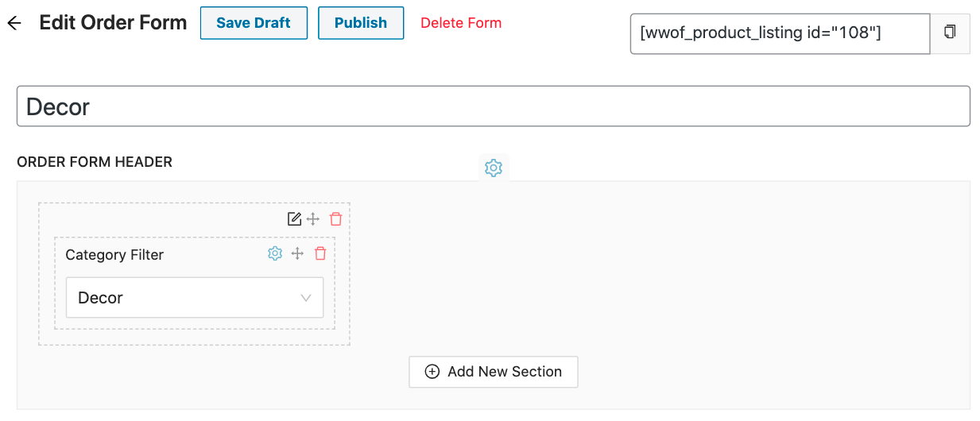
Task: Open Order Form Header settings gear
Action: coord(494,168)
